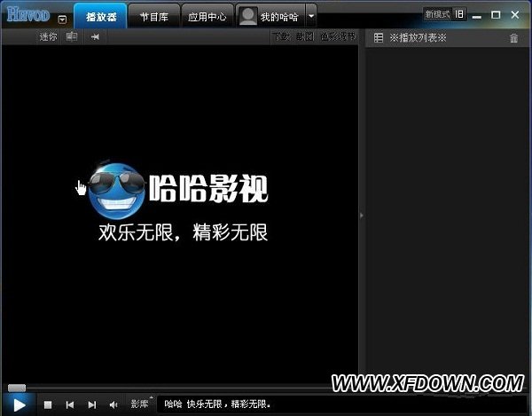532x416 pixels.
Task: Open the 我的哈哈 tab
Action: point(279,17)
